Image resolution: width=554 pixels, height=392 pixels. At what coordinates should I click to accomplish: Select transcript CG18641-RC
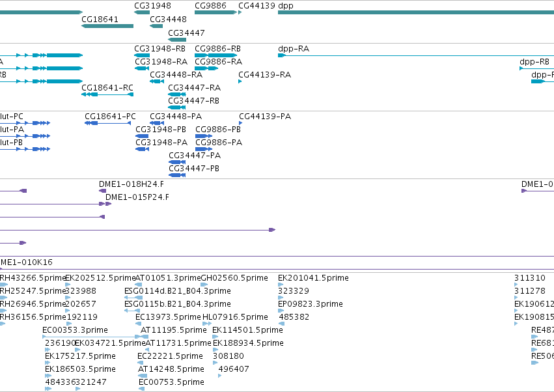pos(107,88)
